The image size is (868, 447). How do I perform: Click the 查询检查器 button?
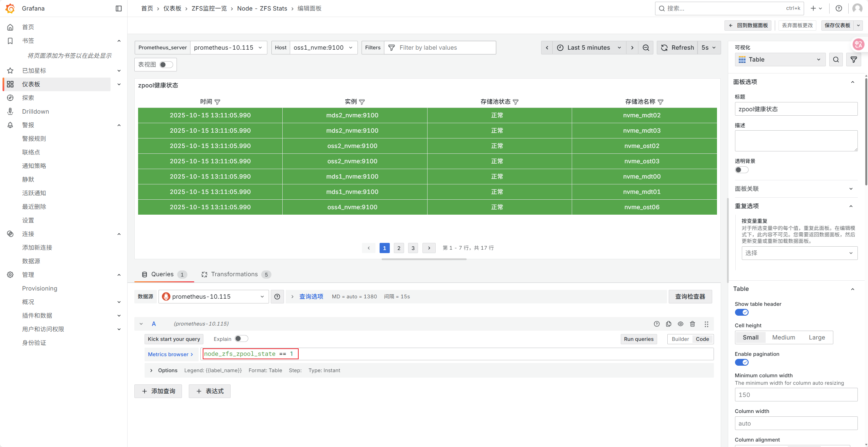coord(690,297)
